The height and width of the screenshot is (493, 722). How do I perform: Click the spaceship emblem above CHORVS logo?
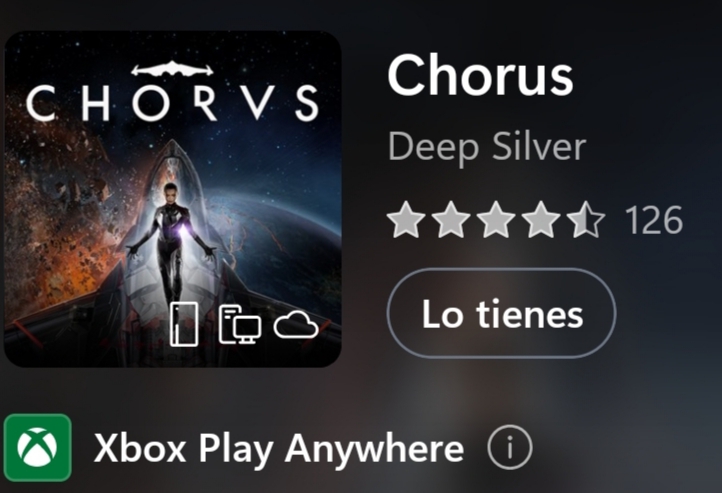coord(172,69)
